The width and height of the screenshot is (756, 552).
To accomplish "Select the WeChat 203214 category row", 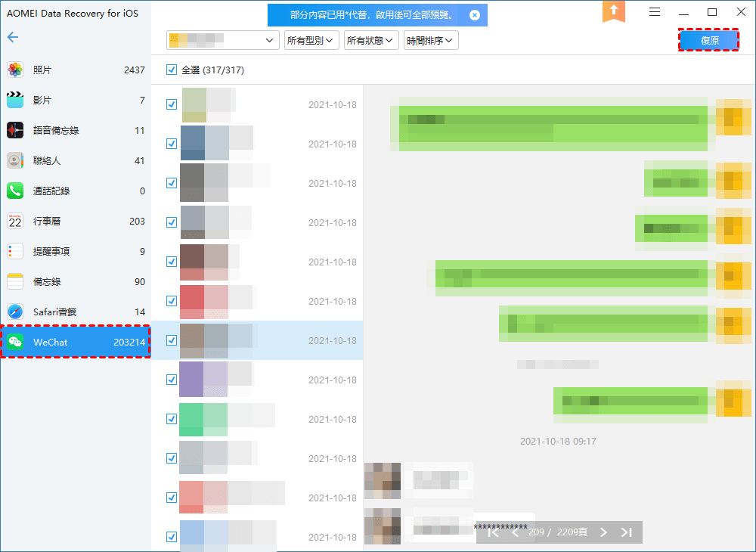I will pyautogui.click(x=76, y=343).
